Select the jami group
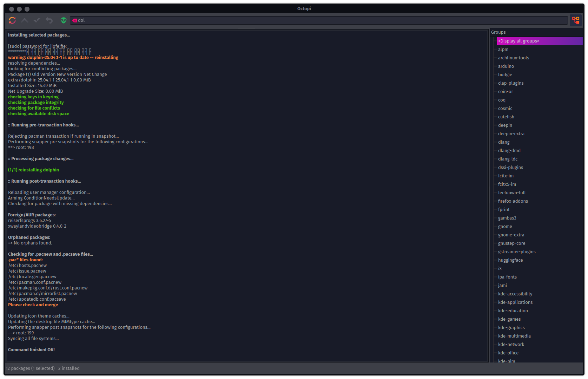This screenshot has height=379, width=588. click(540, 286)
